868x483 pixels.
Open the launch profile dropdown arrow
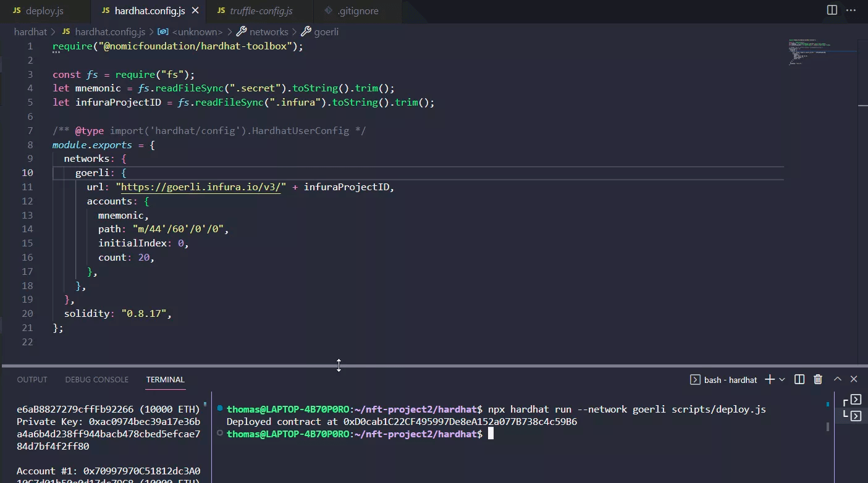pos(782,379)
